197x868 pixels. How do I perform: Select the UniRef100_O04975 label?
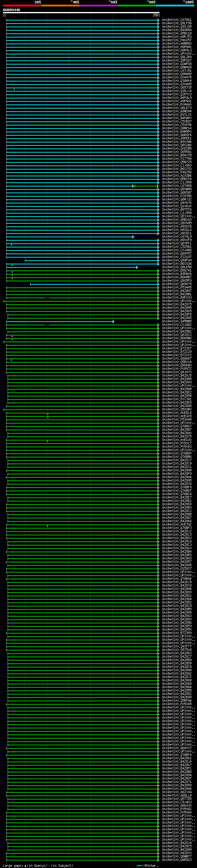pos(177,78)
